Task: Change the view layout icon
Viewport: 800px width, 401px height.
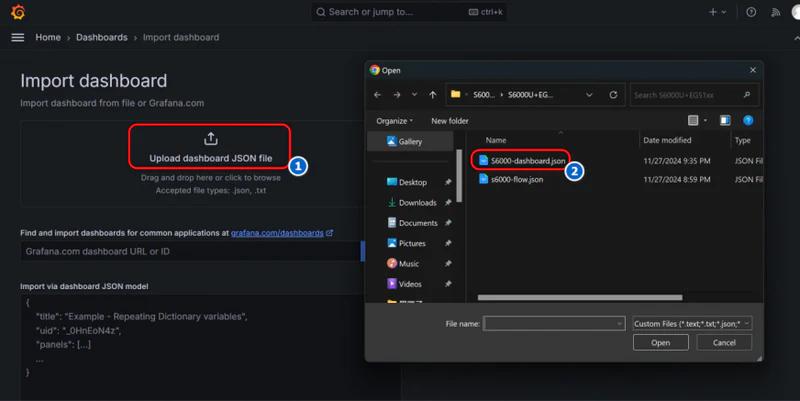Action: [x=693, y=120]
